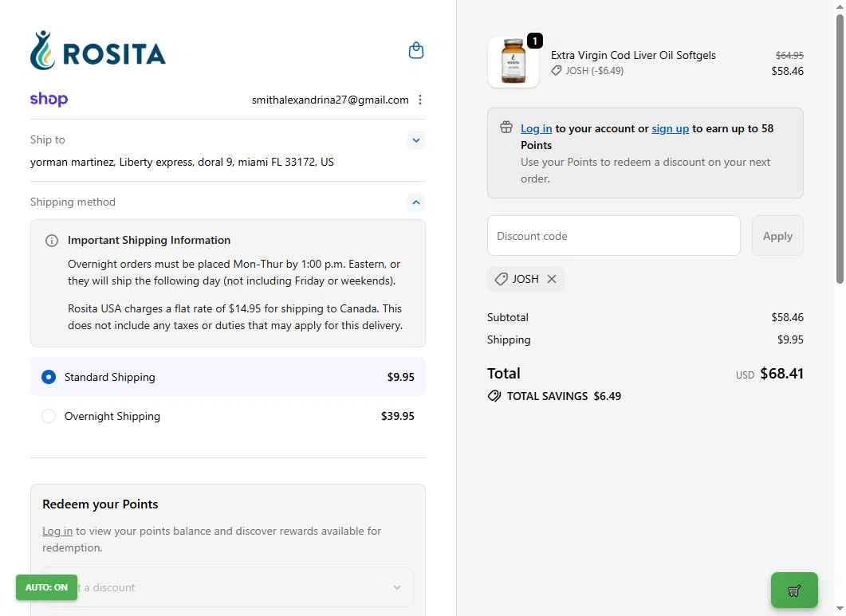Click the Important Shipping Information heading
Viewport: 846px width, 616px height.
pos(149,240)
